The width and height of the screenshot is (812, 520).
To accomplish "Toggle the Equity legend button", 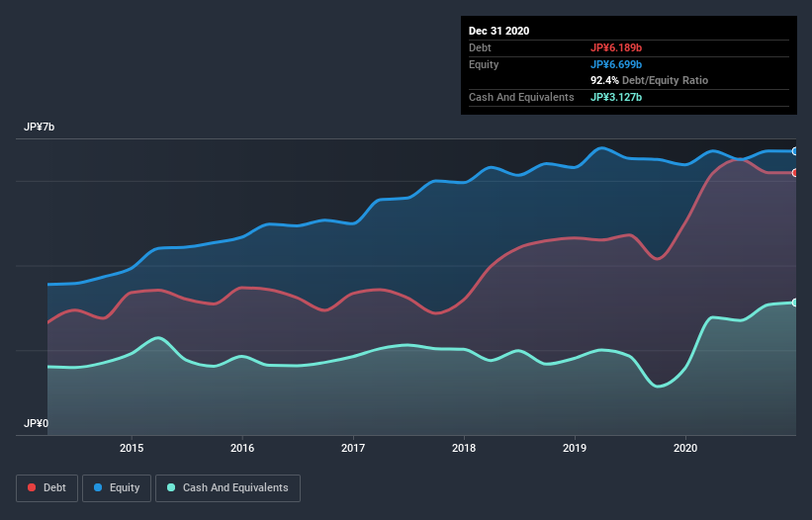I will coord(117,488).
